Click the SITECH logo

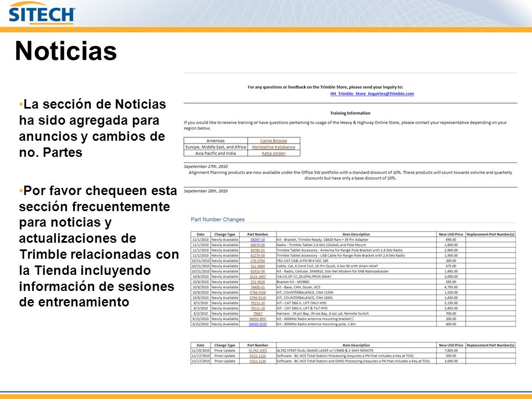click(x=42, y=13)
